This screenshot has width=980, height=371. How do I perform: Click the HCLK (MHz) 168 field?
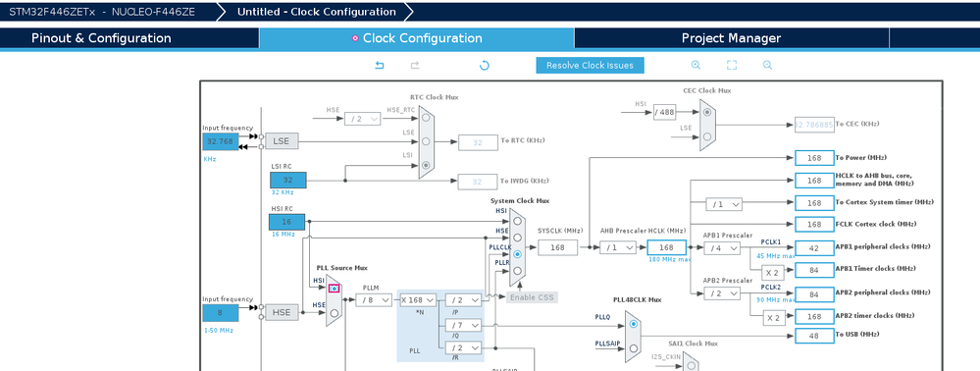click(666, 247)
